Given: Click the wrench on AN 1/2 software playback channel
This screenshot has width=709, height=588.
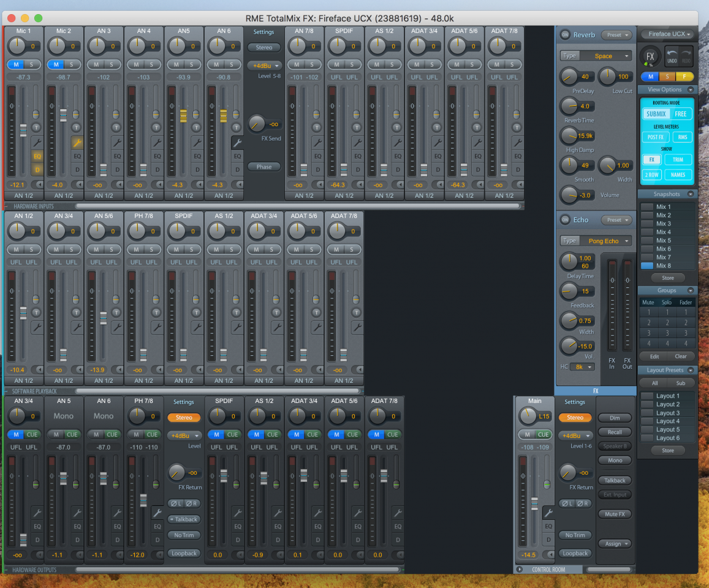Looking at the screenshot, I should pos(37,327).
